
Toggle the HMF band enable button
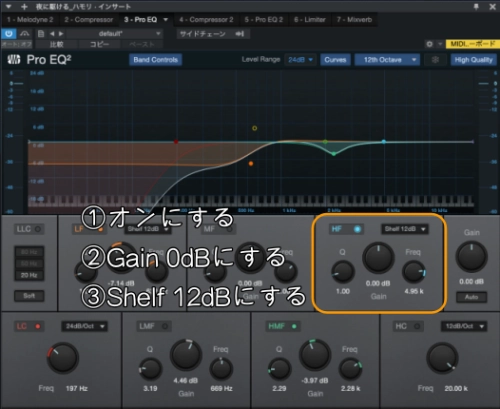click(x=294, y=326)
